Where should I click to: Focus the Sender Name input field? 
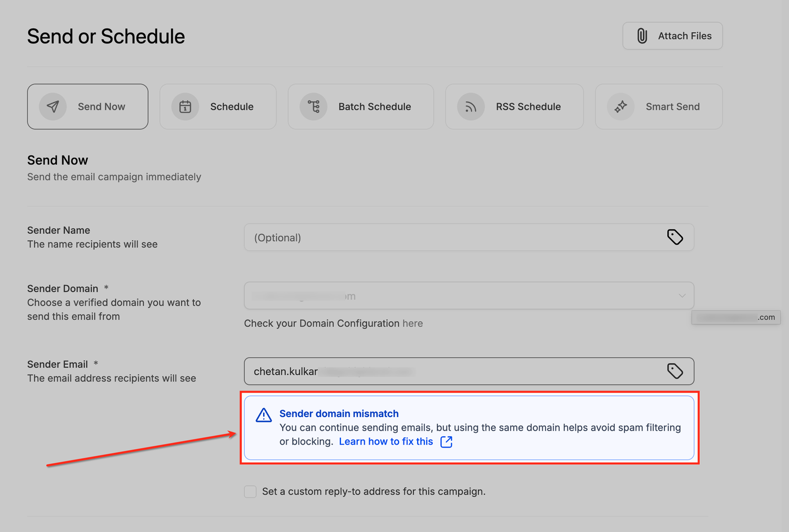[x=469, y=237]
